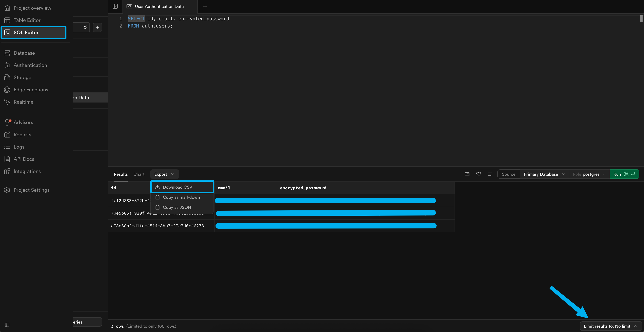Open the Table Editor icon
Image resolution: width=644 pixels, height=332 pixels.
pos(7,20)
